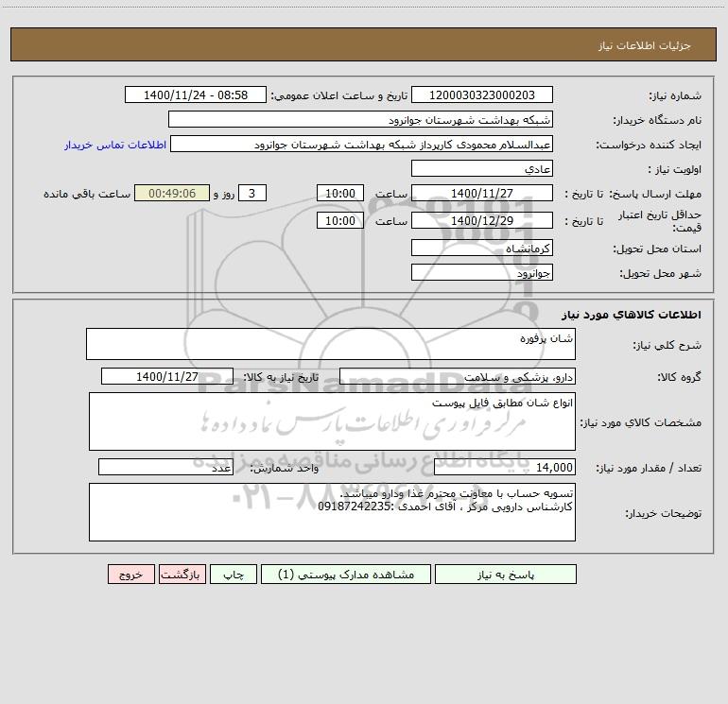Click the خروج exit button
The image size is (728, 704).
130,575
